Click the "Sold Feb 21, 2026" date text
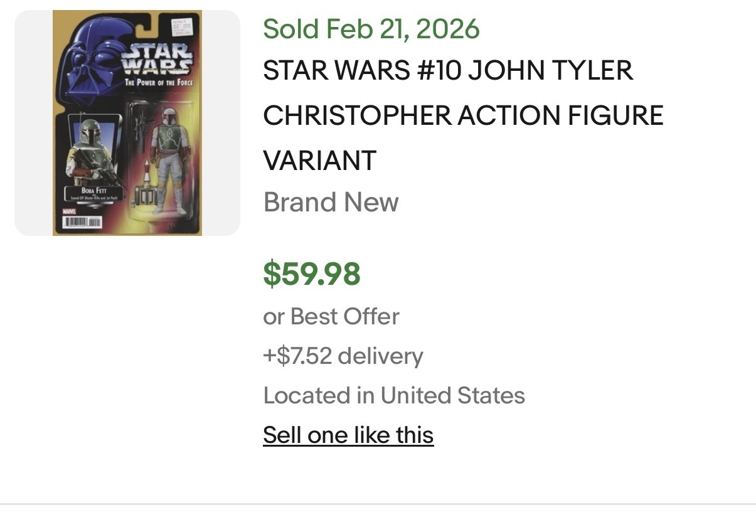 click(x=371, y=29)
